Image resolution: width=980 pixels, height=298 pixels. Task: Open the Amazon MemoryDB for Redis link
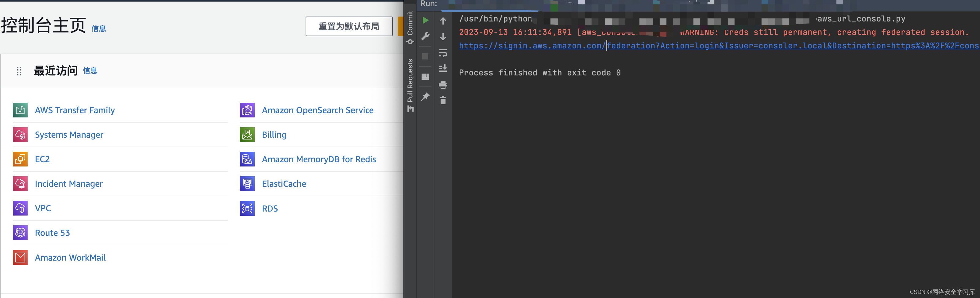[x=319, y=159]
